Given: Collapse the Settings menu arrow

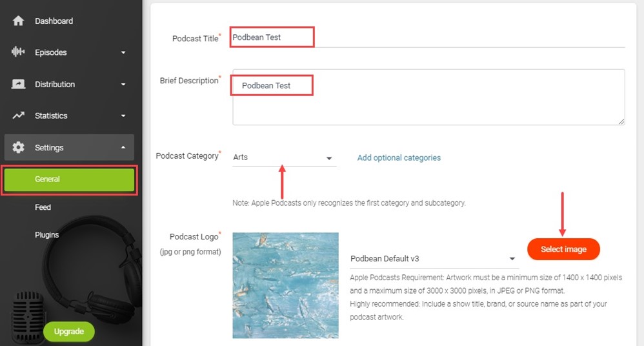Looking at the screenshot, I should click(x=123, y=147).
